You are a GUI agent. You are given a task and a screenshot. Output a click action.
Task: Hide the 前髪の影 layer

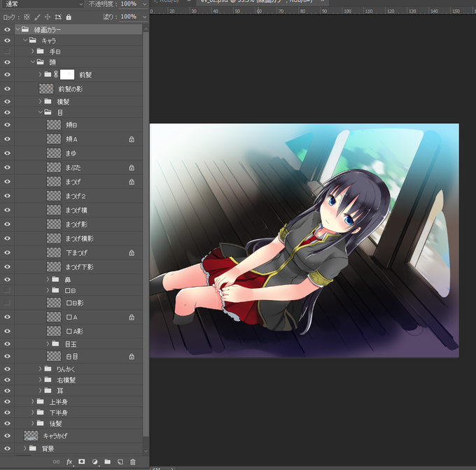7,89
